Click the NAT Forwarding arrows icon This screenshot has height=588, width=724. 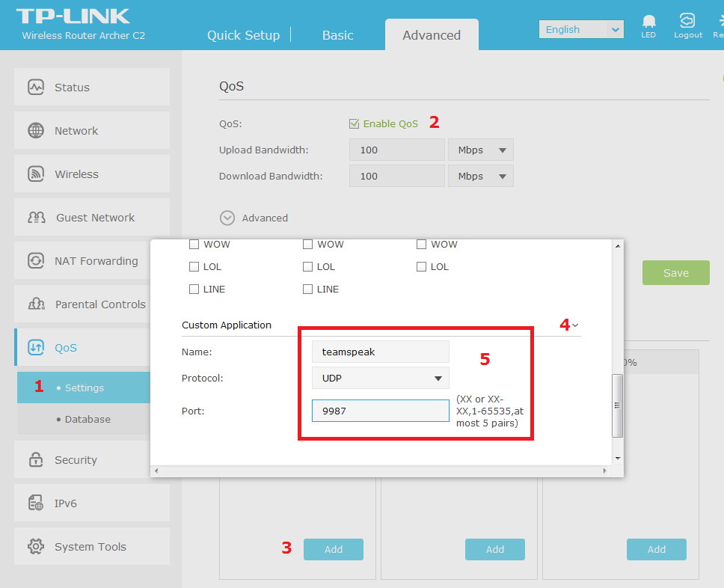click(36, 261)
